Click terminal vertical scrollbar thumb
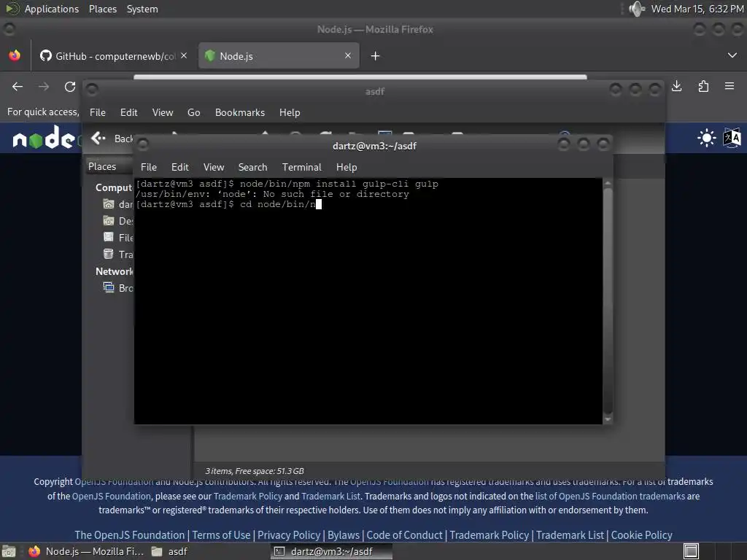The image size is (747, 560). click(x=608, y=301)
